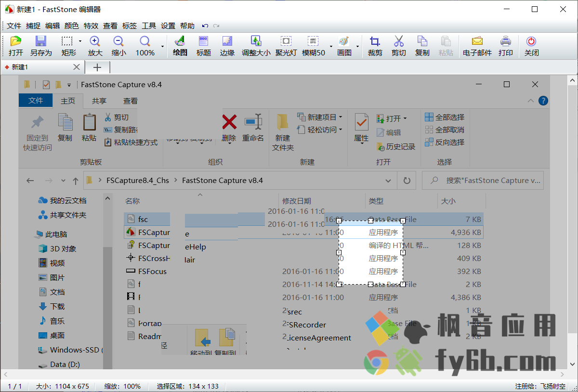Apply the Spotlight (聚光灯) effect

click(286, 46)
